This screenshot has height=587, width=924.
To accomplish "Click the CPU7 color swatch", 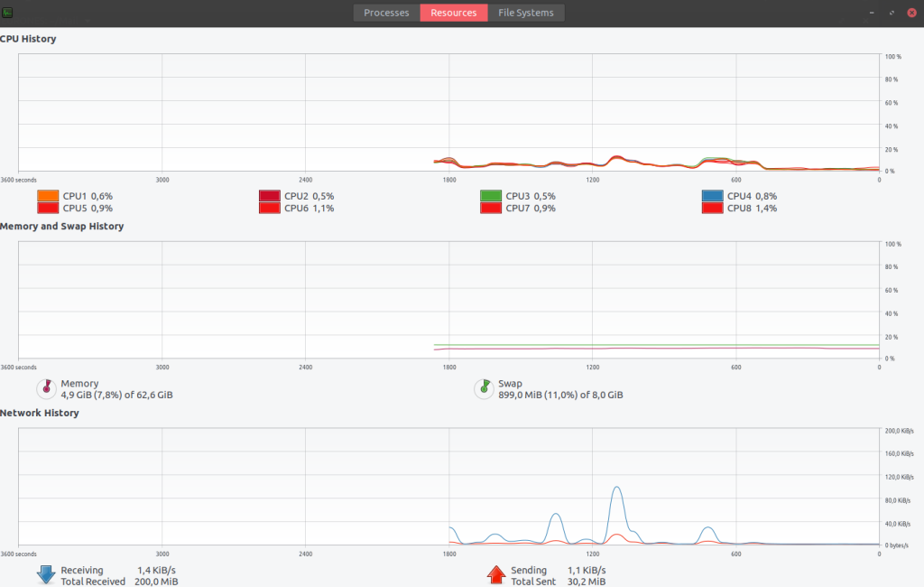I will tap(491, 209).
